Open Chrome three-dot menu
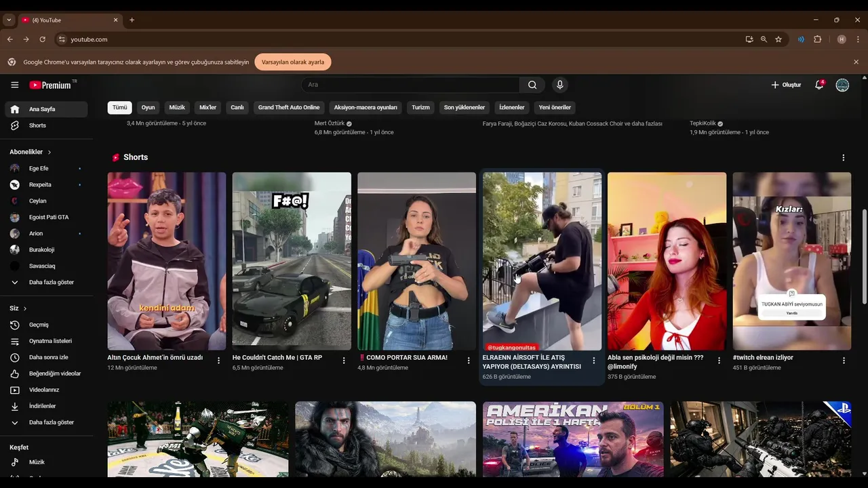This screenshot has width=868, height=488. pos(858,39)
